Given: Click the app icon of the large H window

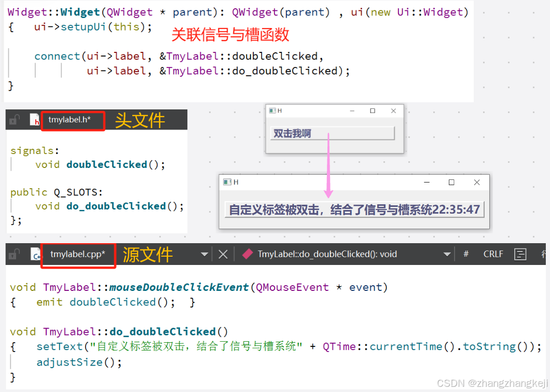Looking at the screenshot, I should pos(227,182).
